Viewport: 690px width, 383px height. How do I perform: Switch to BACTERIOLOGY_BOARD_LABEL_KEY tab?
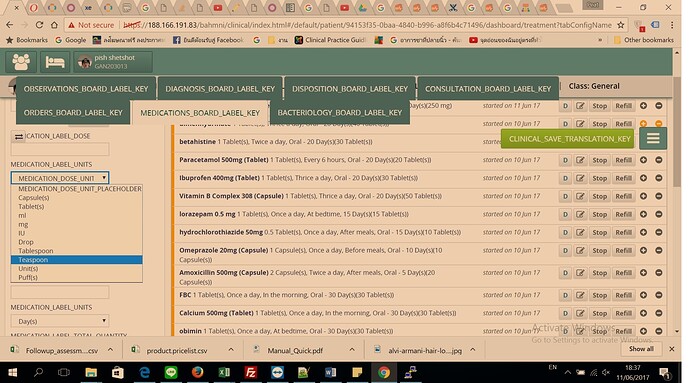click(x=340, y=112)
